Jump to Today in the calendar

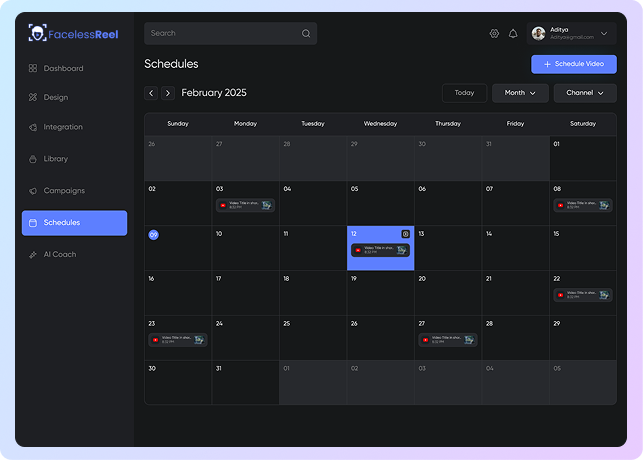(x=464, y=93)
